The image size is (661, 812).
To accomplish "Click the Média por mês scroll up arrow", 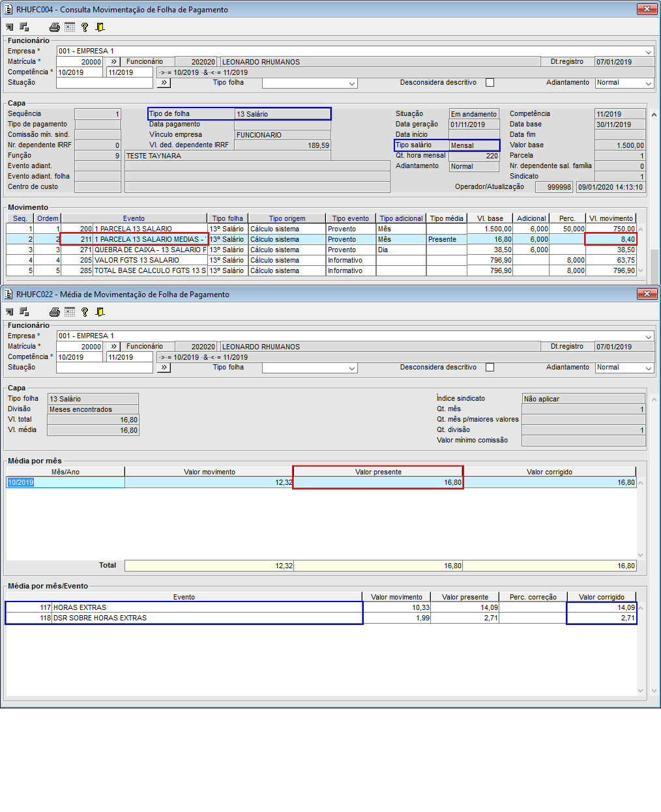I will (x=641, y=483).
